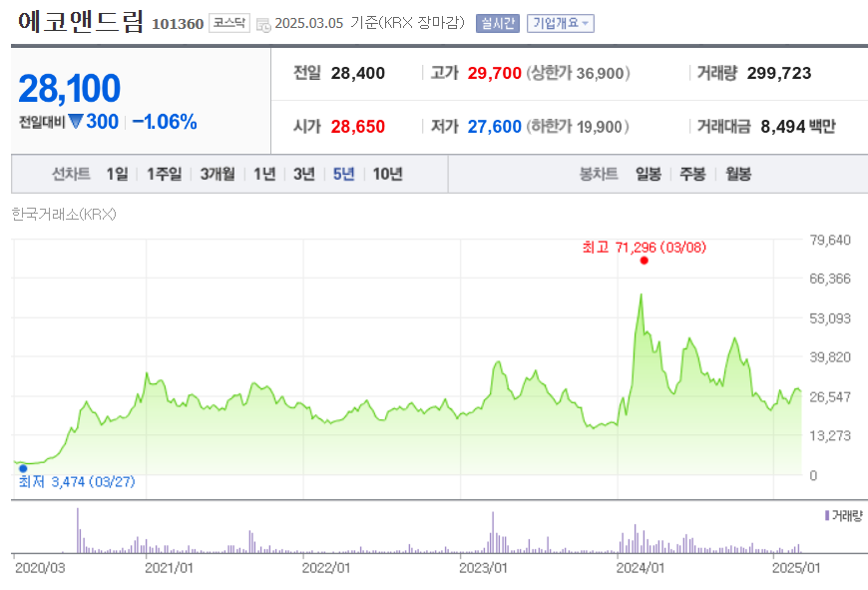Click the lower limit text 하한가 19,900
The image size is (868, 590).
[578, 127]
